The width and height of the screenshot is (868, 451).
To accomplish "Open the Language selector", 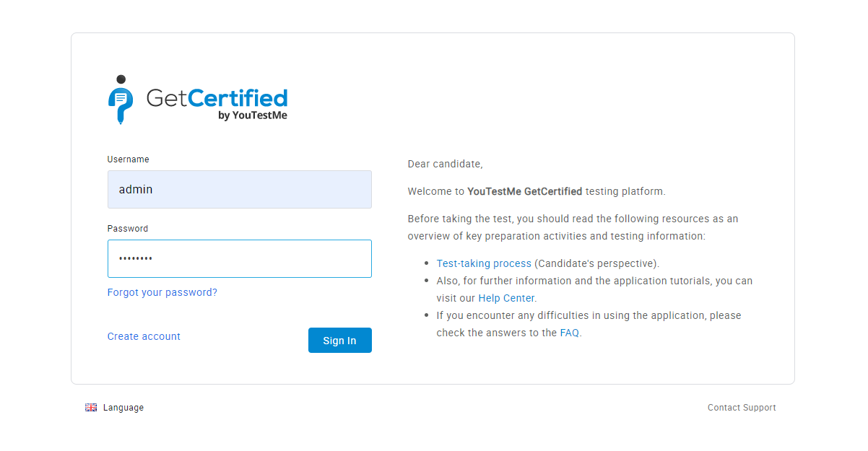I will pyautogui.click(x=123, y=408).
